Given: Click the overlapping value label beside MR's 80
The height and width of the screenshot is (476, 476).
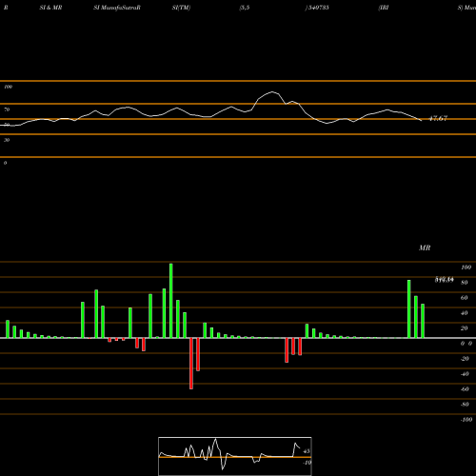Looking at the screenshot, I should click(444, 280).
